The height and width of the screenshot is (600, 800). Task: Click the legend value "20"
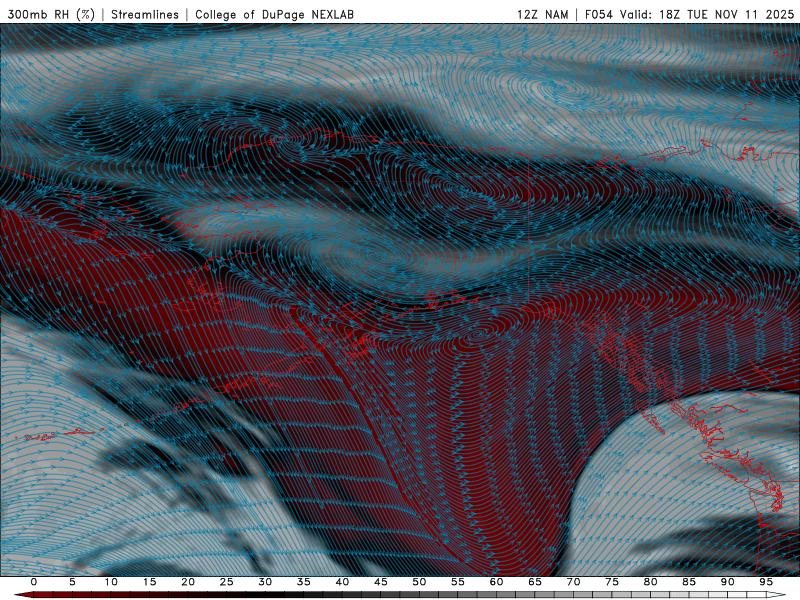(x=188, y=582)
